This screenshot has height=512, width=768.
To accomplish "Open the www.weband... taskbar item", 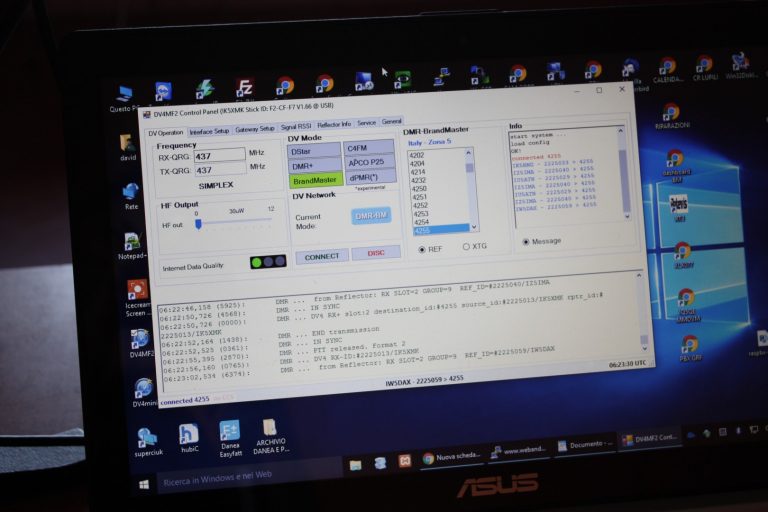I will [519, 451].
